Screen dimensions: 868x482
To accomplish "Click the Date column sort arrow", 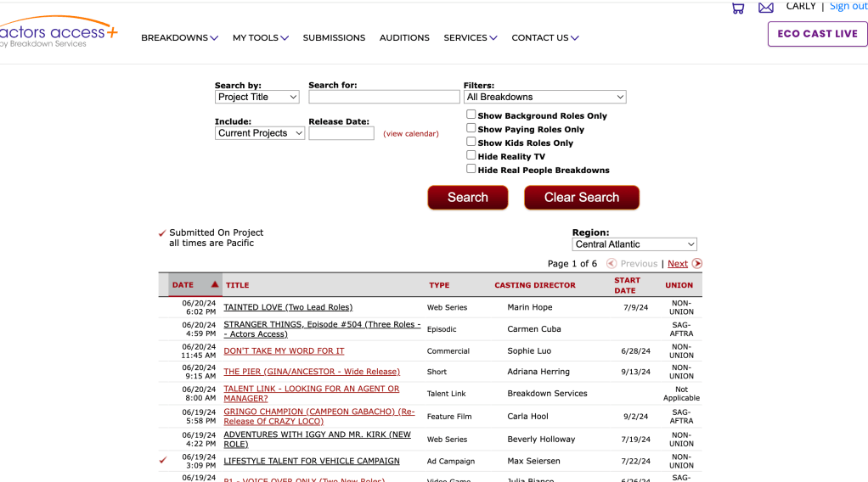I will pos(215,285).
